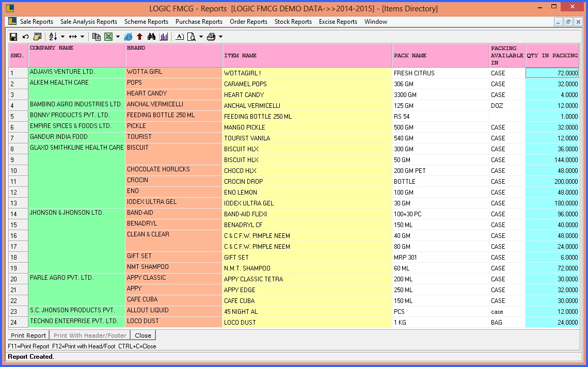Select the WOTTA GIRL brand cell
The image size is (588, 367).
[x=173, y=73]
